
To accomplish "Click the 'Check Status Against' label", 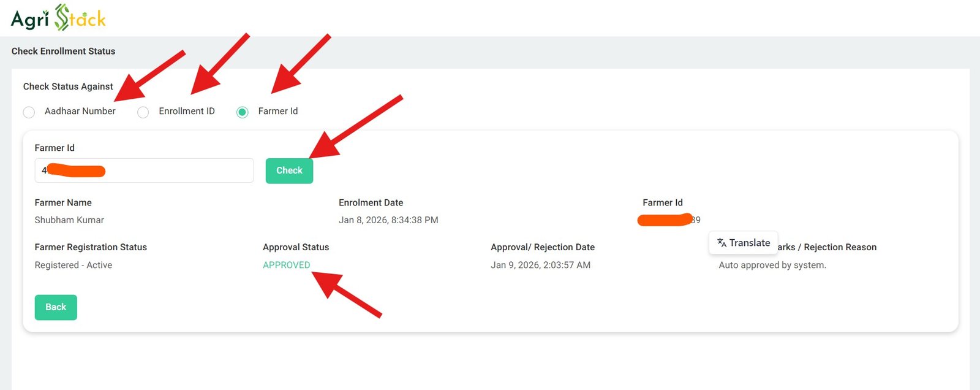I will [x=68, y=86].
